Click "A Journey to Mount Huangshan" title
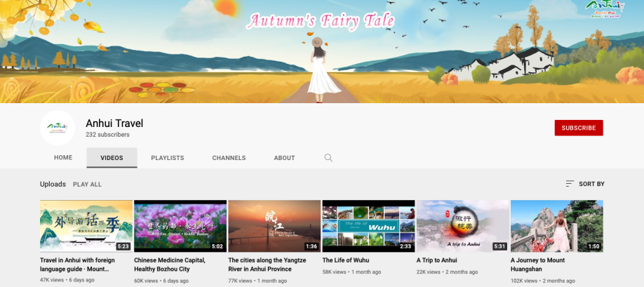This screenshot has width=644, height=287. pyautogui.click(x=537, y=265)
